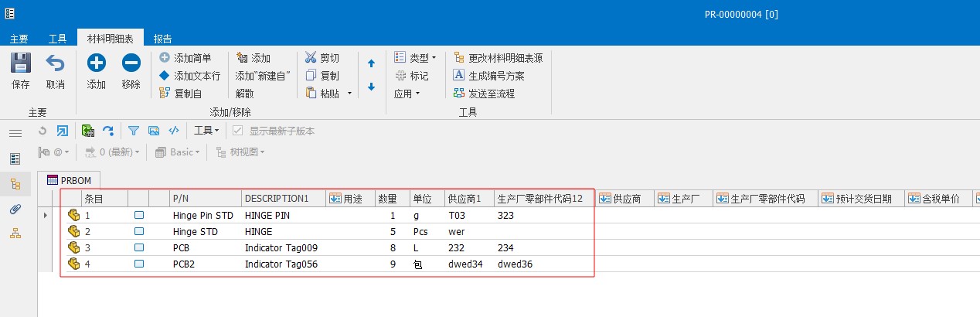Toggle 显示最新子版本 checkbox
The image size is (980, 317).
(238, 131)
